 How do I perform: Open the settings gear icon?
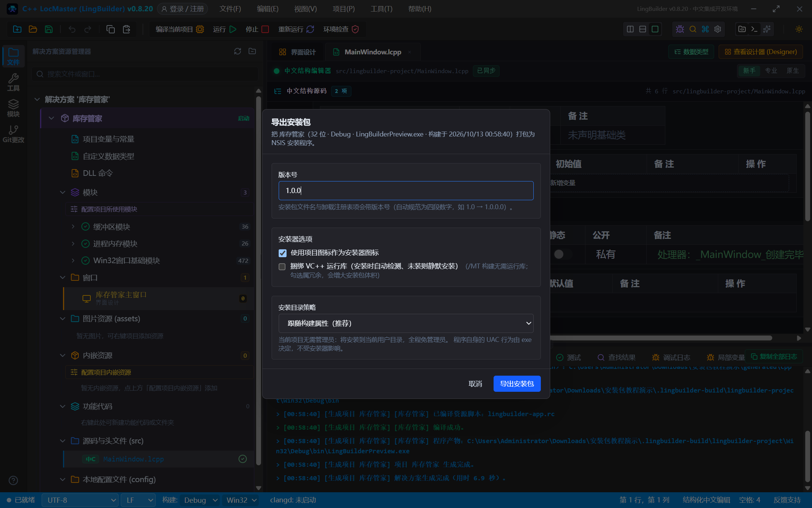[x=717, y=29]
